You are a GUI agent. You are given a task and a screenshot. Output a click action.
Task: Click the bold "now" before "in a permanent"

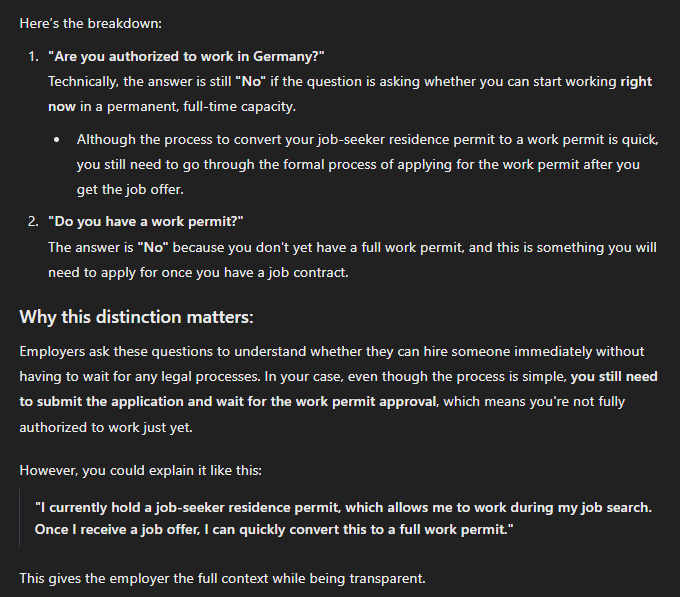[62, 107]
